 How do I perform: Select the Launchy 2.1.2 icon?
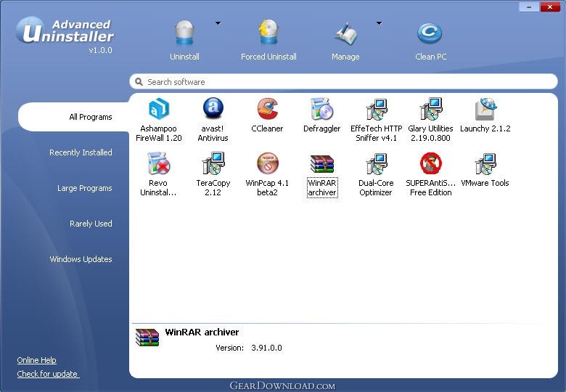pos(485,109)
